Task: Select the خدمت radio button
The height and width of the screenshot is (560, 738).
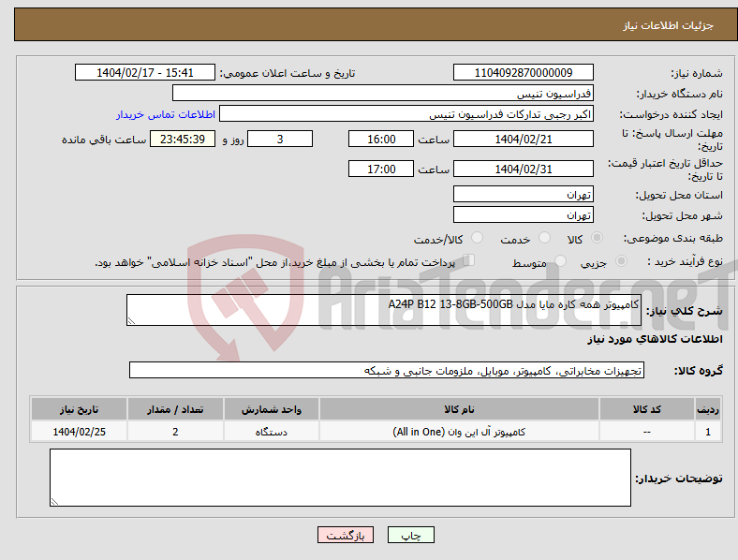Action: pos(544,238)
